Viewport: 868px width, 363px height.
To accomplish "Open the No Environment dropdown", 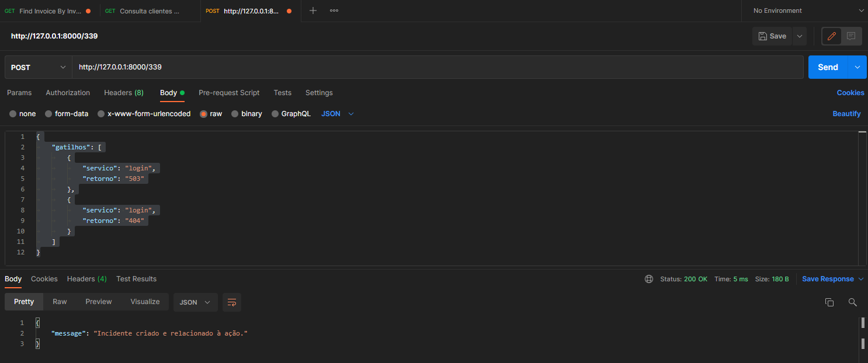I will point(804,11).
